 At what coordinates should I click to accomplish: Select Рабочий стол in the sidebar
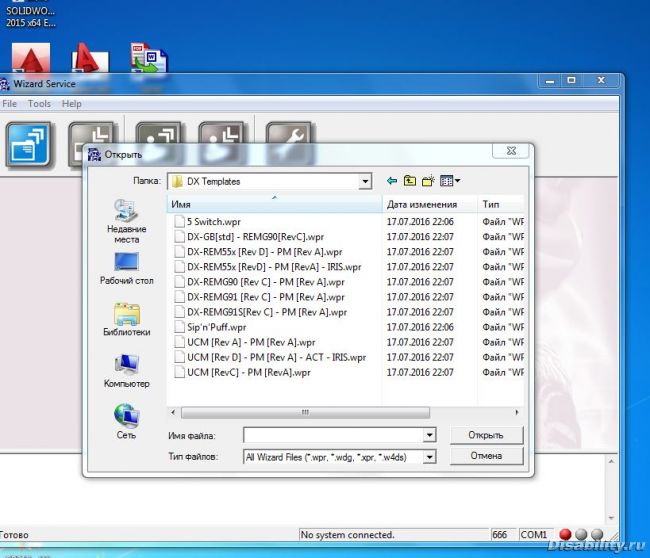click(x=127, y=268)
